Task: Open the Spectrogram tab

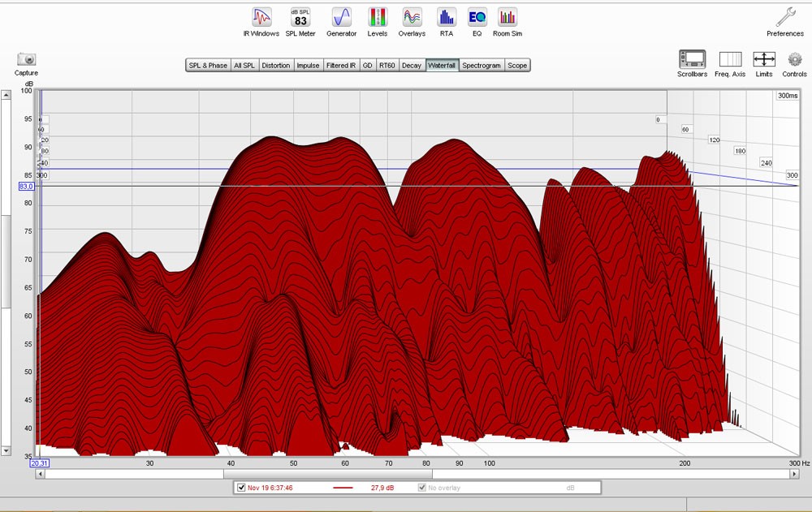Action: pyautogui.click(x=482, y=65)
